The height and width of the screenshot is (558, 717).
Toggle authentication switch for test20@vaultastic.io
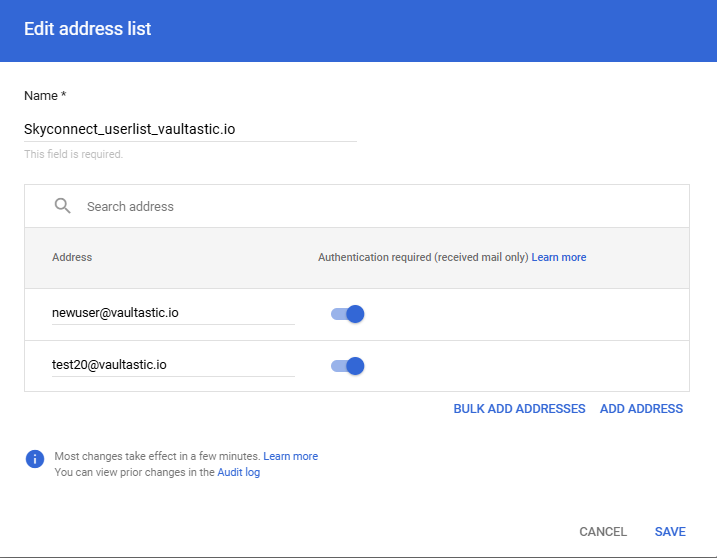tap(348, 366)
